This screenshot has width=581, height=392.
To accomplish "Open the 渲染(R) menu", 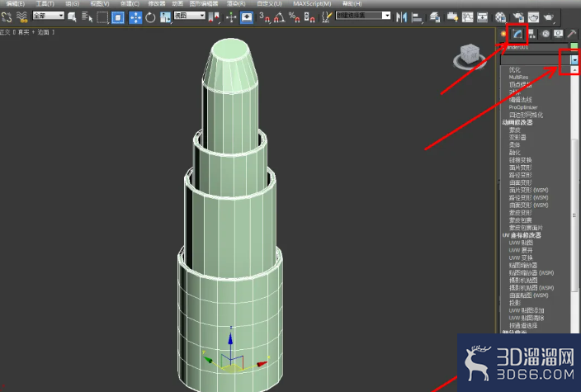I will pos(236,3).
